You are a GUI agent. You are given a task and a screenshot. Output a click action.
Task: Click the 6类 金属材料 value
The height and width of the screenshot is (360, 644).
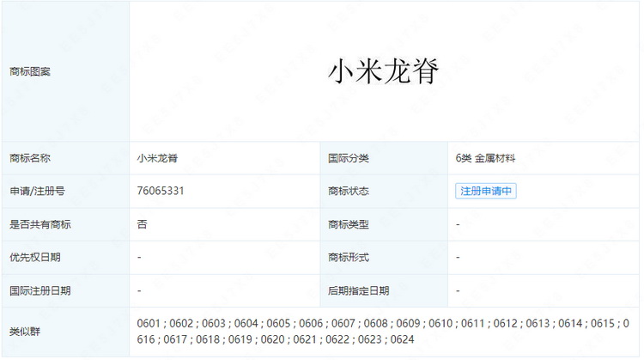pyautogui.click(x=485, y=158)
